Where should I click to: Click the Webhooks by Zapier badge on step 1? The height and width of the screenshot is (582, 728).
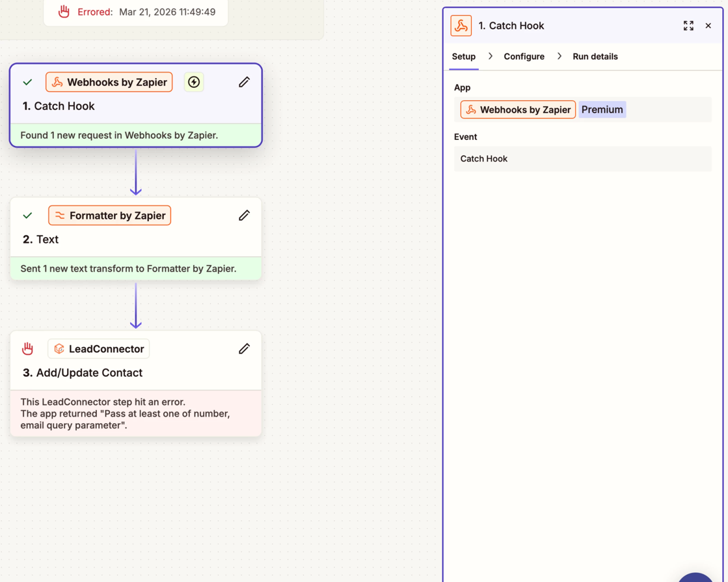coord(109,82)
